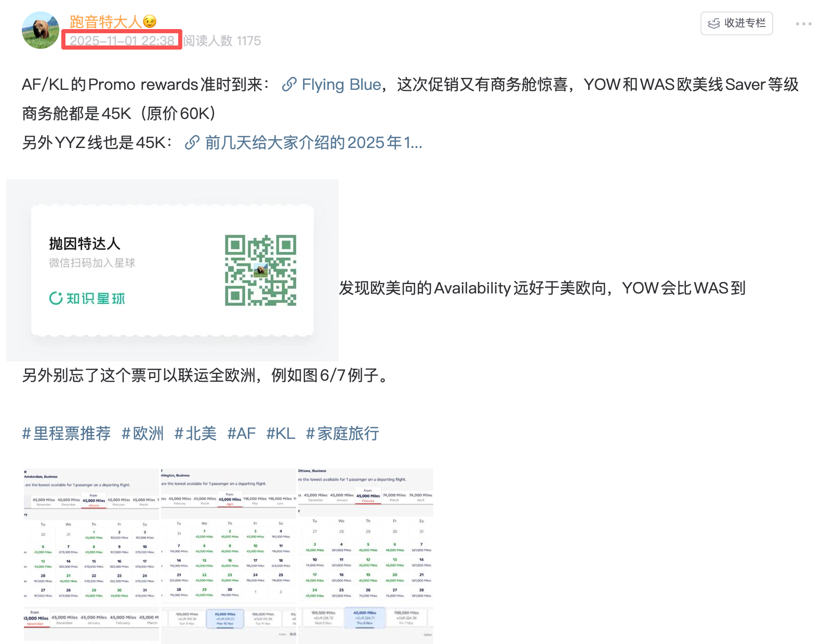Viewport: 821px width, 644px height.
Task: Open hashtag #KL
Action: (281, 433)
